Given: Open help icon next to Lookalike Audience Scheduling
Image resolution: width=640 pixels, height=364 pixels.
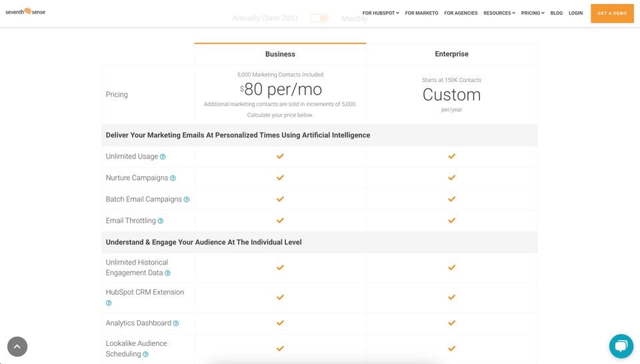Looking at the screenshot, I should 146,354.
